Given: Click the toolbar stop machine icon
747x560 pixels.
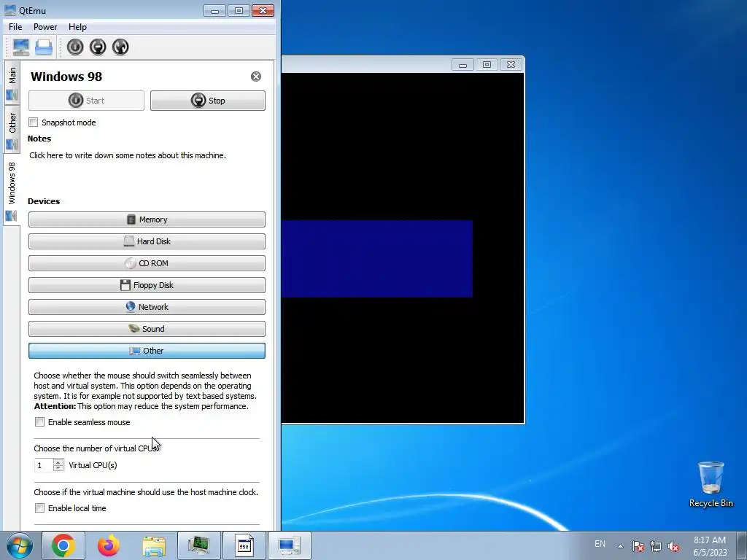Looking at the screenshot, I should (98, 47).
